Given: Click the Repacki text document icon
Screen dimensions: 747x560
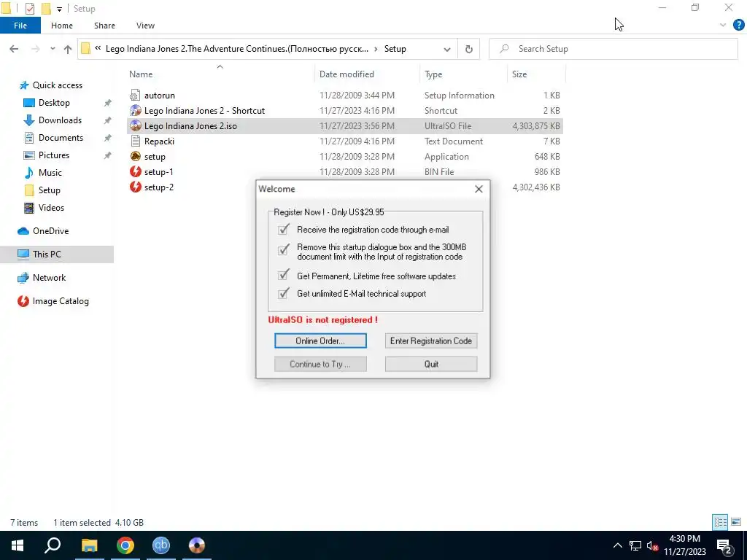Looking at the screenshot, I should (135, 141).
